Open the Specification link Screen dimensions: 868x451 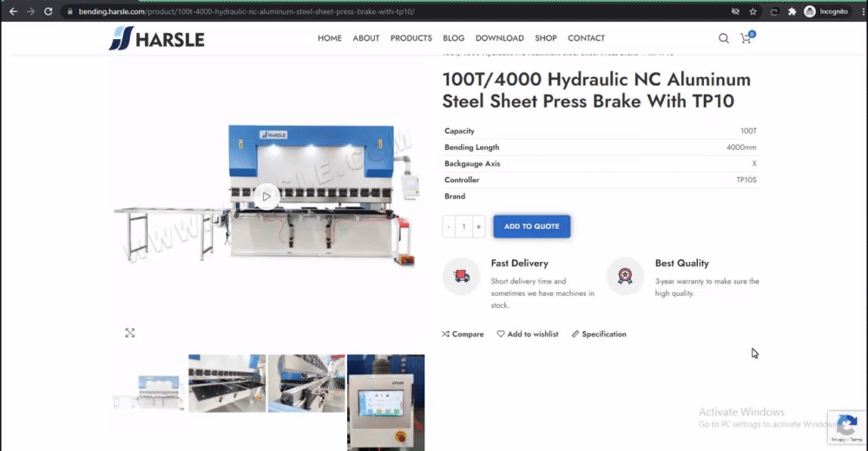(x=599, y=334)
